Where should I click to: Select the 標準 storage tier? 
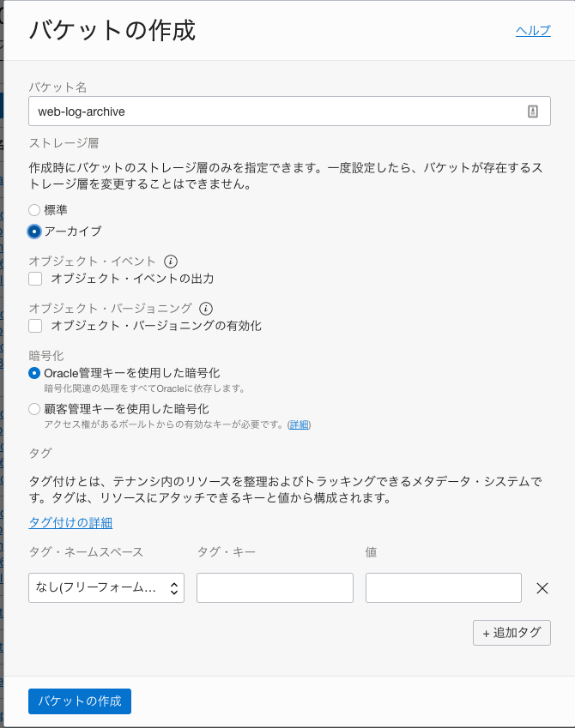tap(34, 209)
